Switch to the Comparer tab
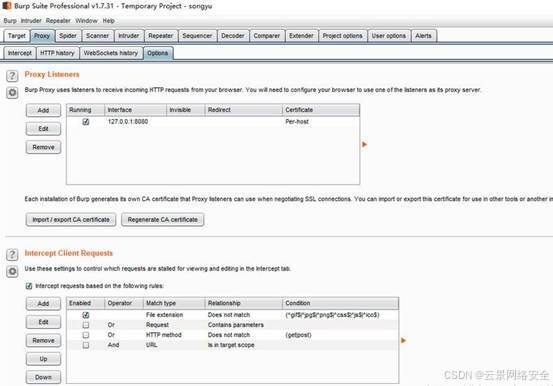Image resolution: width=553 pixels, height=386 pixels. point(267,36)
